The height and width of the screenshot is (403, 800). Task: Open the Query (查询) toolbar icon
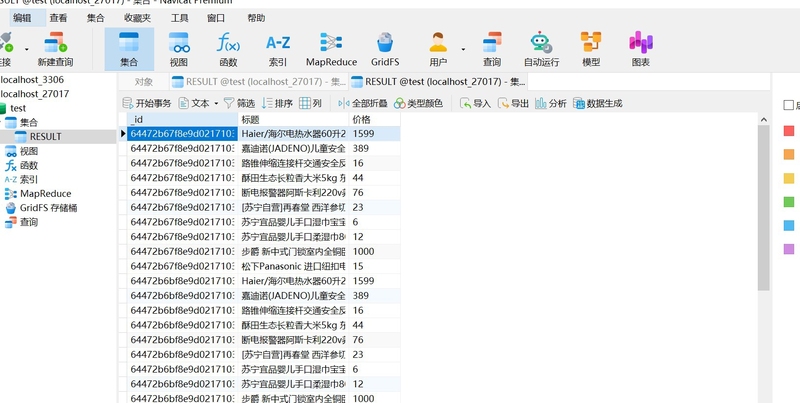492,49
